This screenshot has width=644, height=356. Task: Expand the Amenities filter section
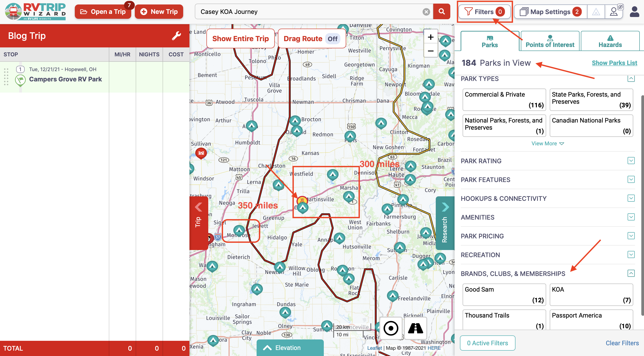click(631, 217)
